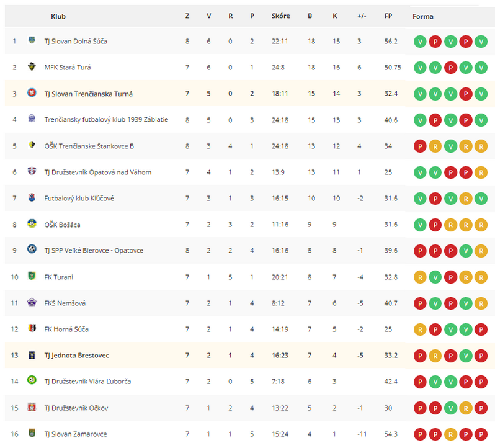Click the Klub column header
The image size is (495, 448).
point(58,16)
